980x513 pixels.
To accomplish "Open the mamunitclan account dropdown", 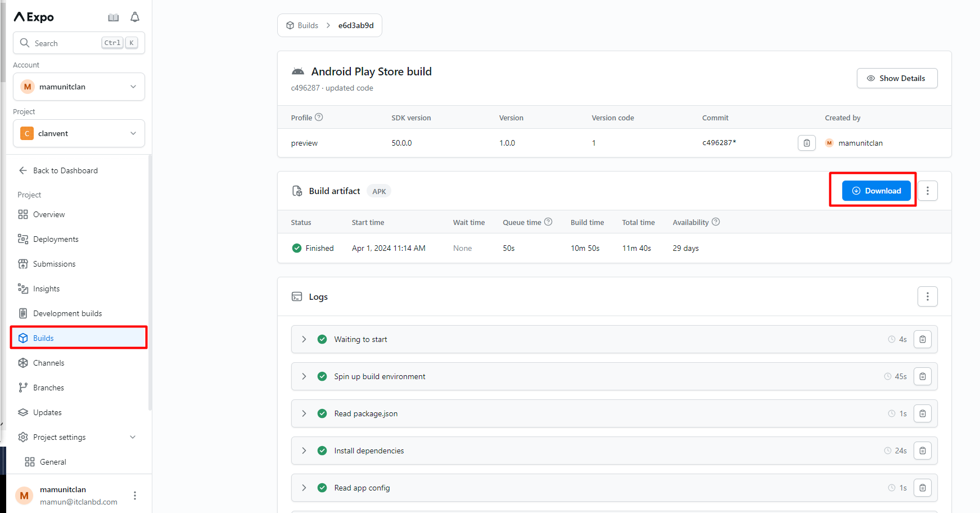I will (x=79, y=87).
